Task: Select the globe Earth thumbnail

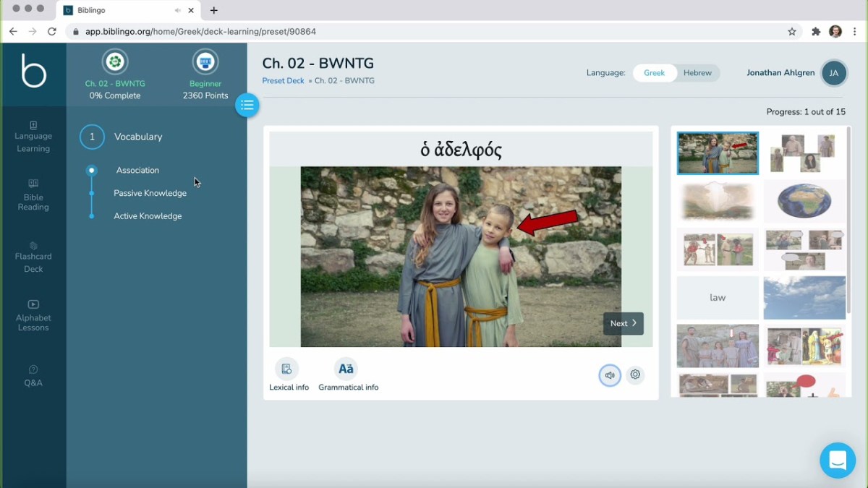Action: (x=804, y=202)
